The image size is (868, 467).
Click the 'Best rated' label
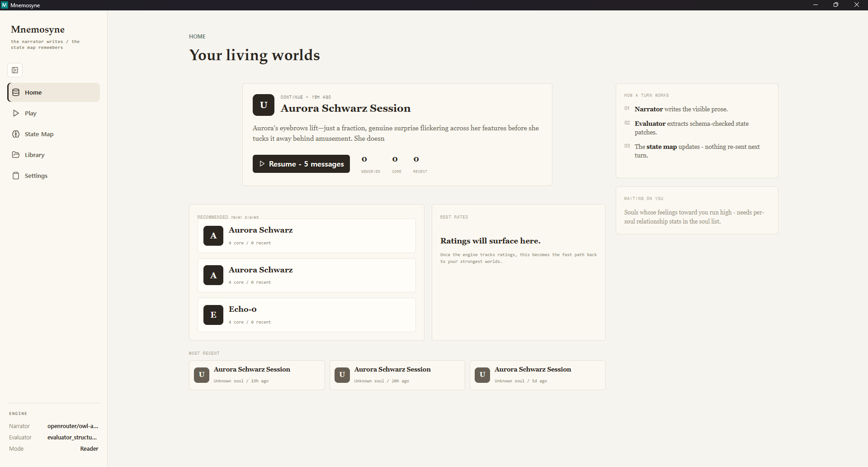click(x=454, y=217)
